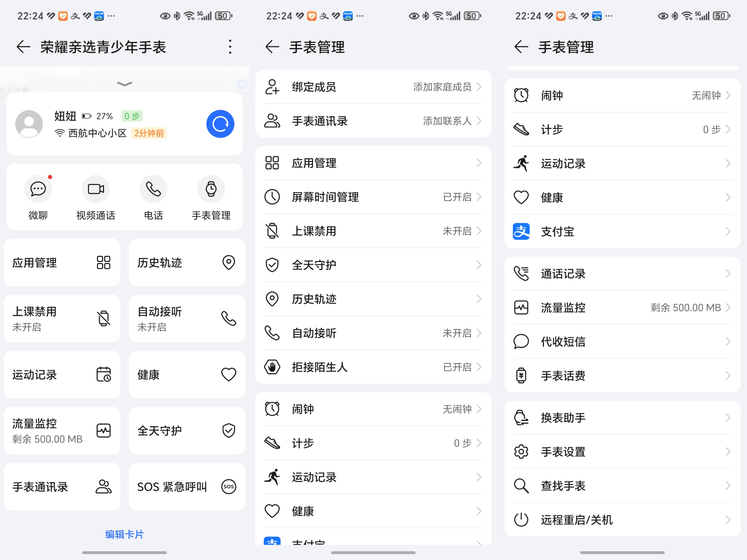The width and height of the screenshot is (747, 560).
Task: Collapse the map card chevron handle
Action: 125,84
